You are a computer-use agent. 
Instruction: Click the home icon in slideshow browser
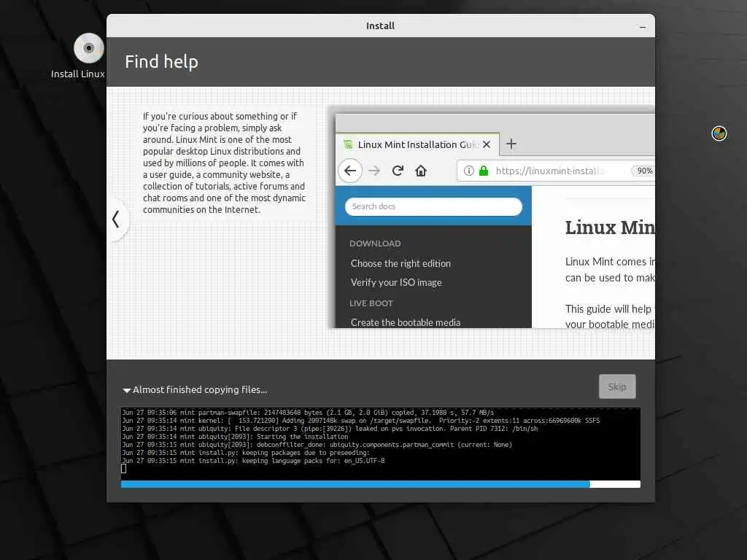pyautogui.click(x=421, y=171)
